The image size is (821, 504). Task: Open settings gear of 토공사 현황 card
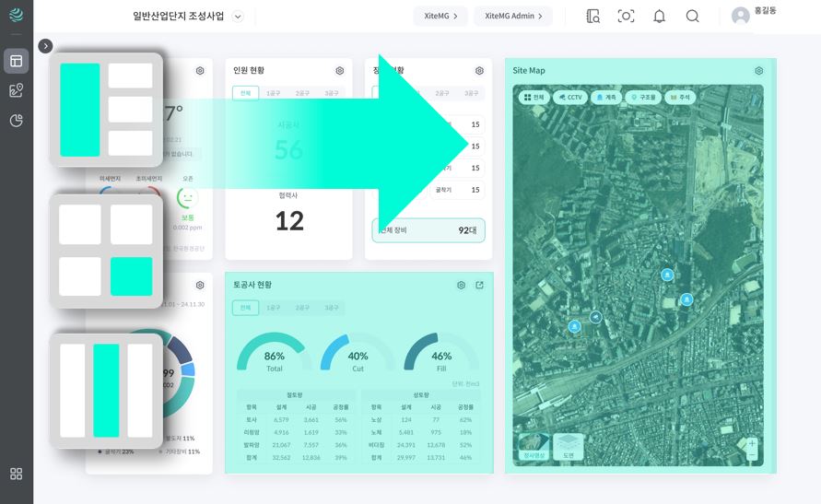(461, 286)
